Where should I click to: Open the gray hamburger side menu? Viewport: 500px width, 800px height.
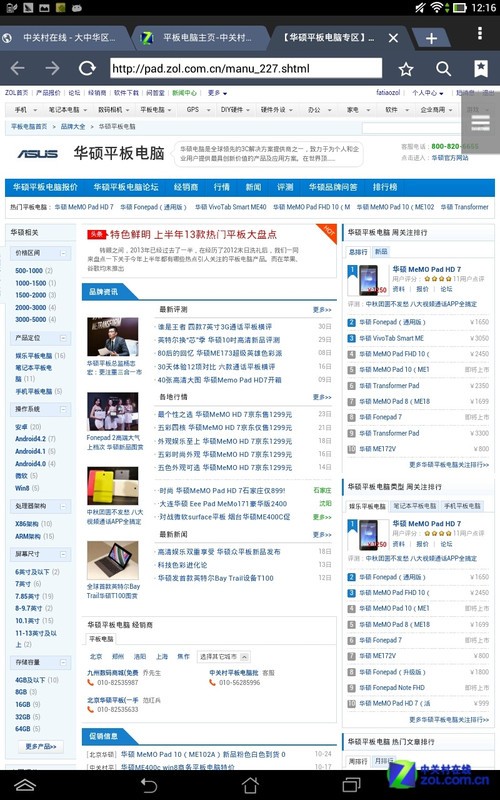[x=481, y=123]
